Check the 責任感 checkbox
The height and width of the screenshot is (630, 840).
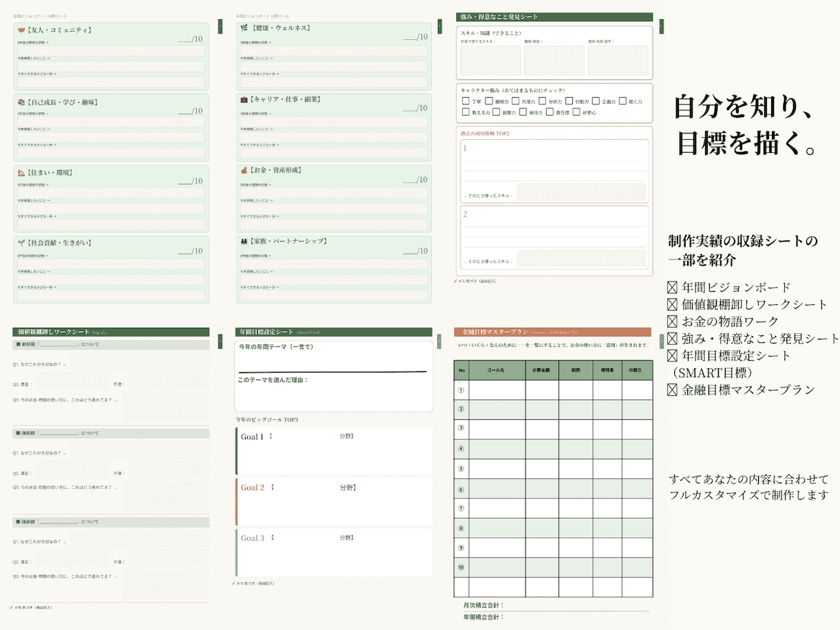coord(549,112)
